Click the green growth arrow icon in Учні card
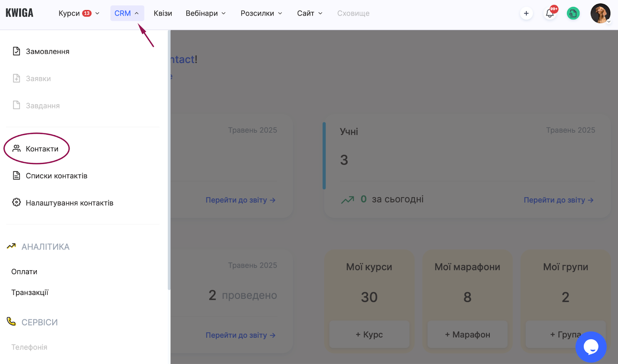 coord(347,200)
